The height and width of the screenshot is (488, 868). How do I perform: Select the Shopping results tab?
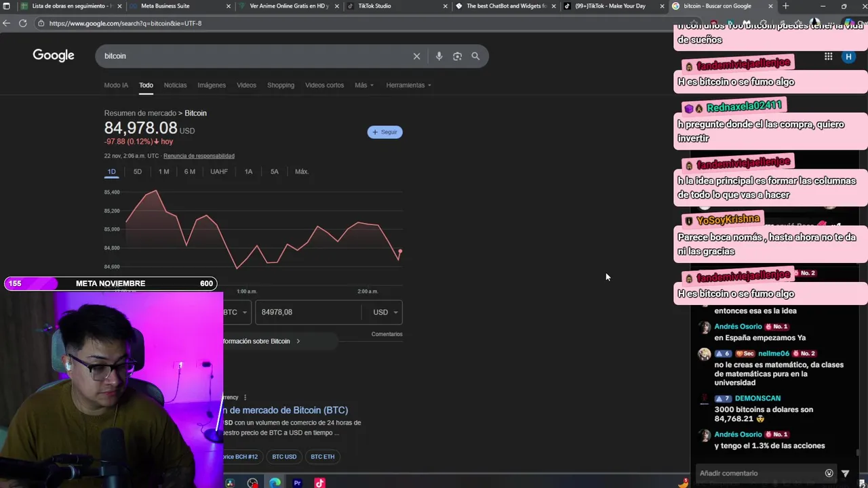point(281,85)
